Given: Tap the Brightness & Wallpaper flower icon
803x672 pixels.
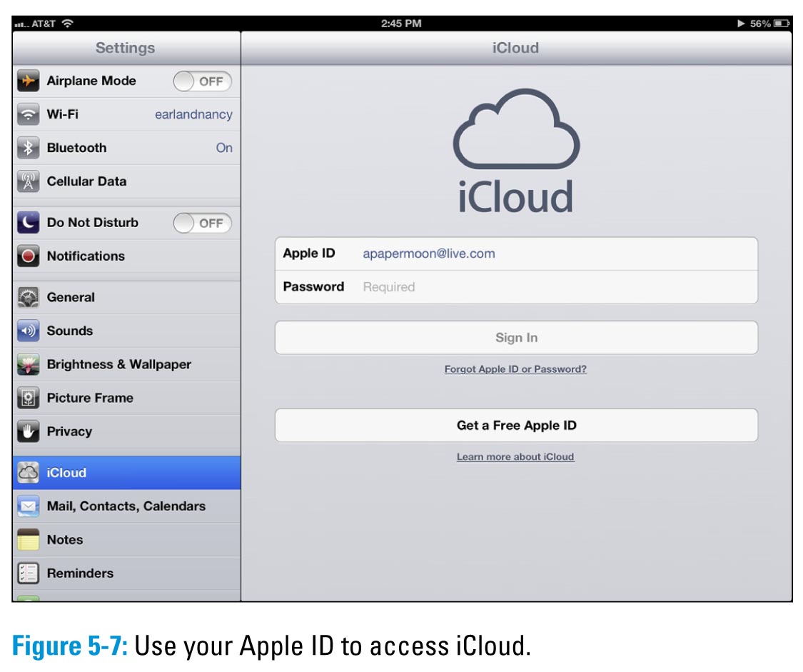Looking at the screenshot, I should tap(28, 365).
